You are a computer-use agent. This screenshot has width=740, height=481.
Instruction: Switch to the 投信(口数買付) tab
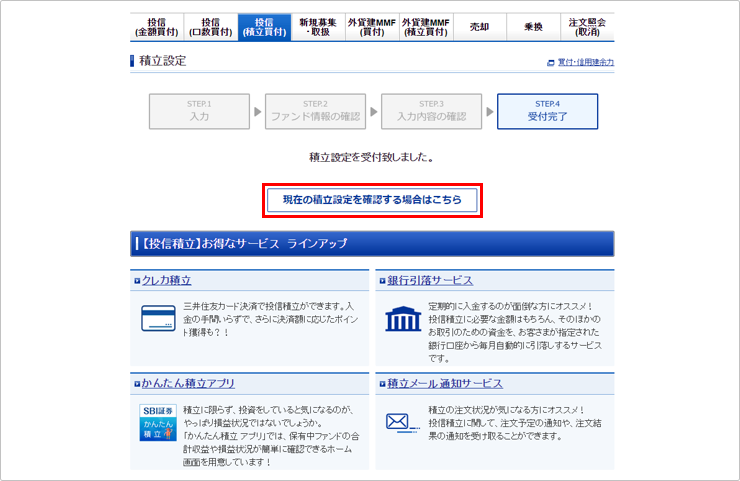click(x=210, y=27)
